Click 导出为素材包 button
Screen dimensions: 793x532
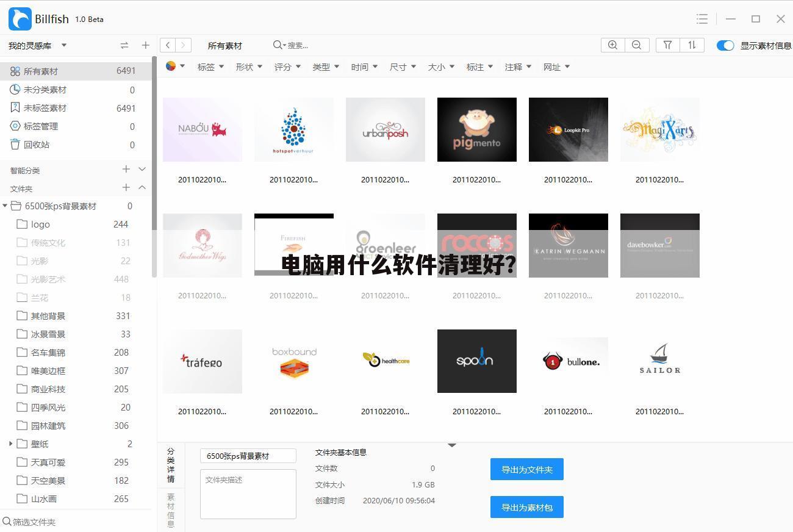pyautogui.click(x=527, y=507)
